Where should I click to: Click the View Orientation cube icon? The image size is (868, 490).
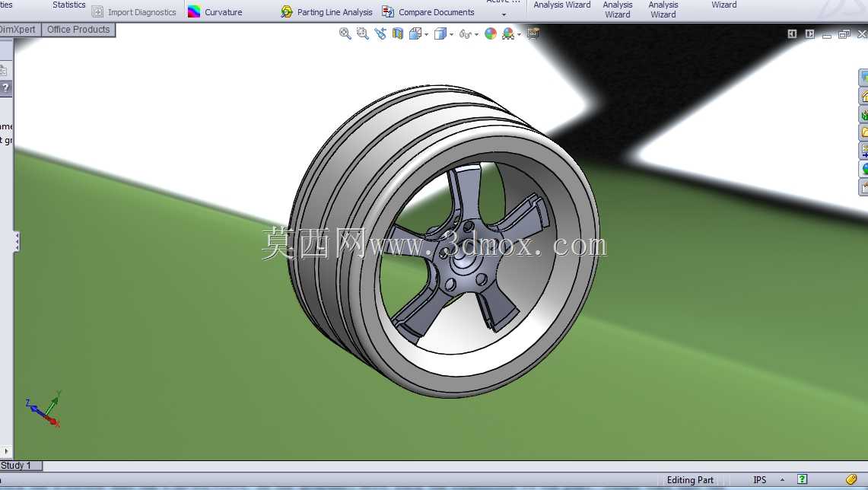click(x=415, y=33)
